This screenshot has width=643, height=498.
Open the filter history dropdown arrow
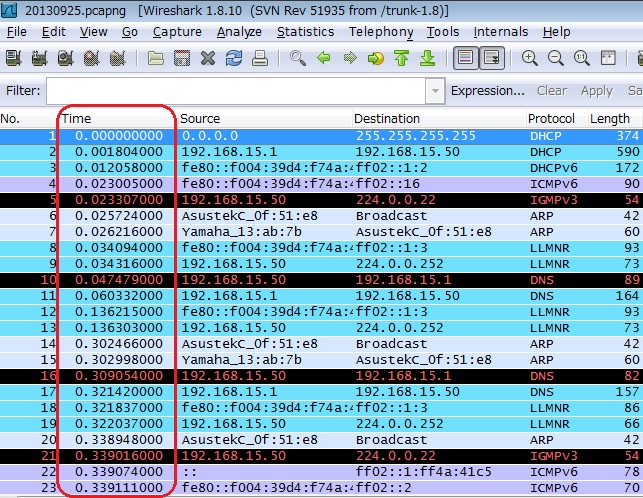coord(435,91)
